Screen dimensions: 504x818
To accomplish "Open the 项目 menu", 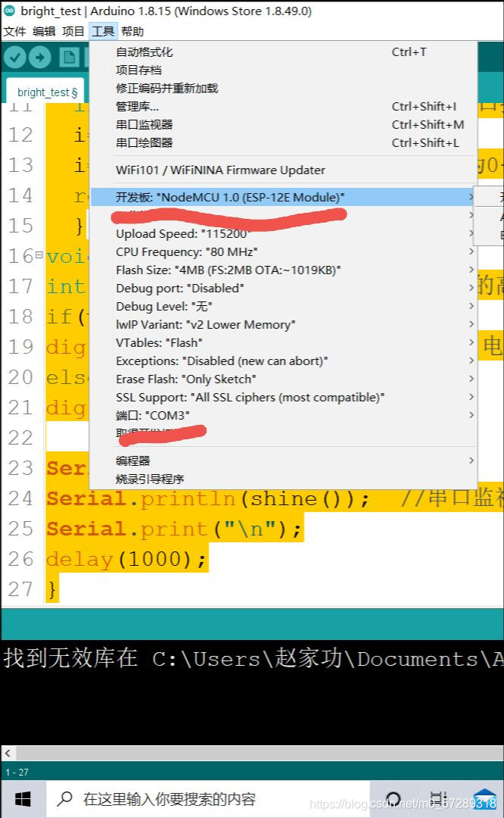I will click(73, 32).
